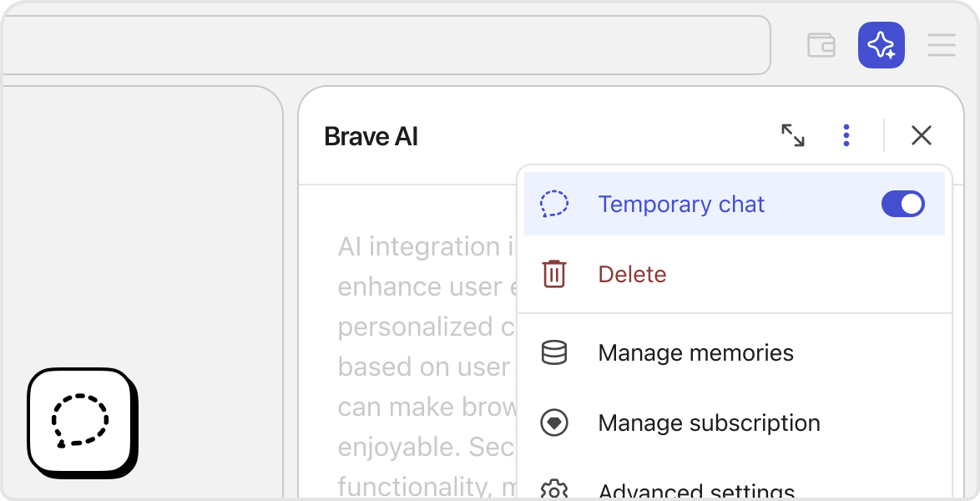This screenshot has width=980, height=501.
Task: Focus the browser address bar
Action: click(x=384, y=45)
